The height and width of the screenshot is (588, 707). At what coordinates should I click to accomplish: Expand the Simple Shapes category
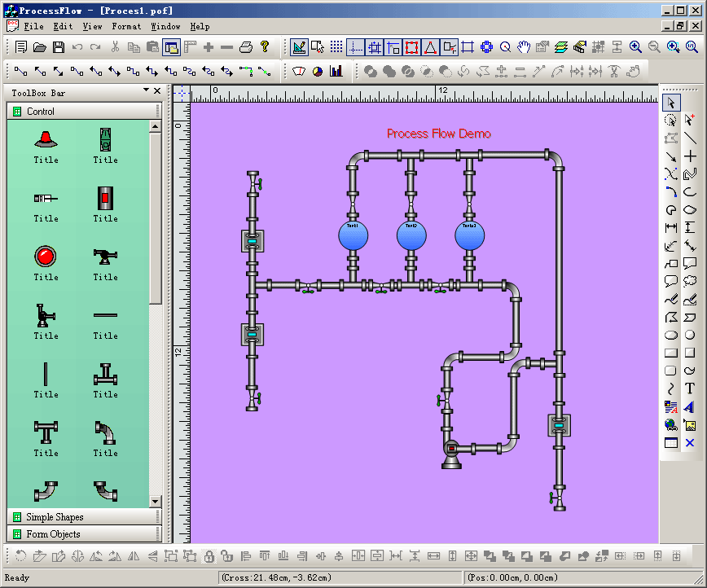click(x=84, y=517)
